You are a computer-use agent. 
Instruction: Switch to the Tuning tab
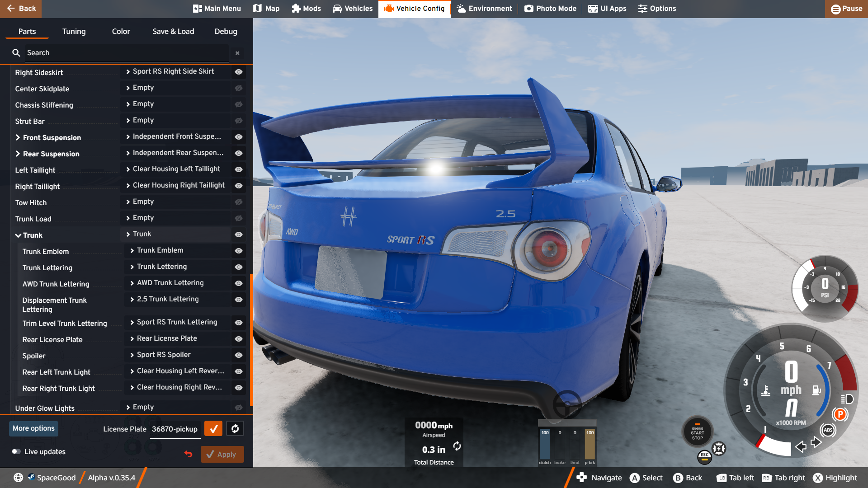74,31
